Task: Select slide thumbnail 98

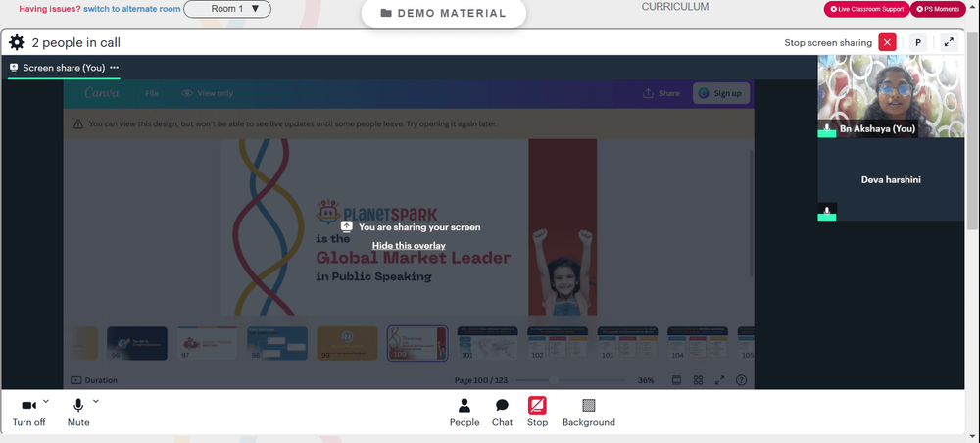Action: click(277, 343)
